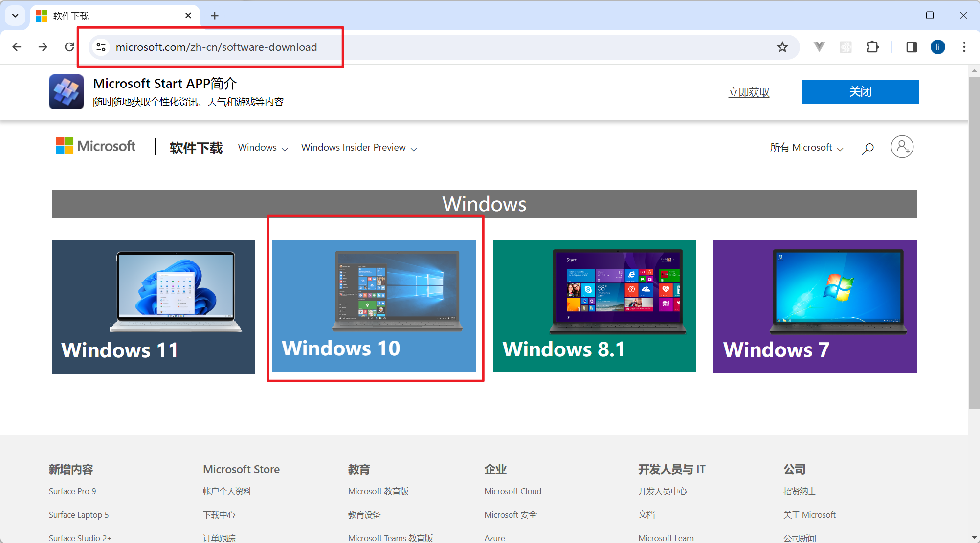Screen dimensions: 980x543
Task: Click the V-shaped extension icon
Action: tap(819, 47)
